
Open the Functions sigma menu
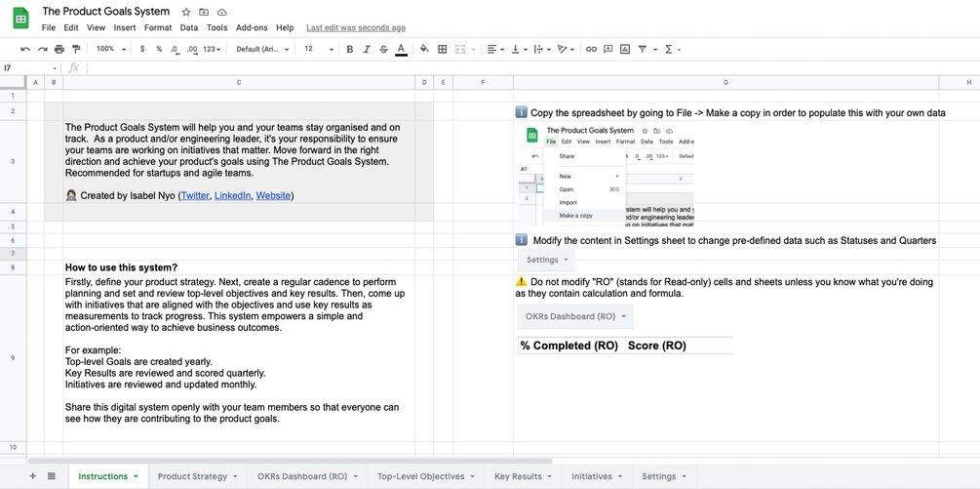(669, 49)
